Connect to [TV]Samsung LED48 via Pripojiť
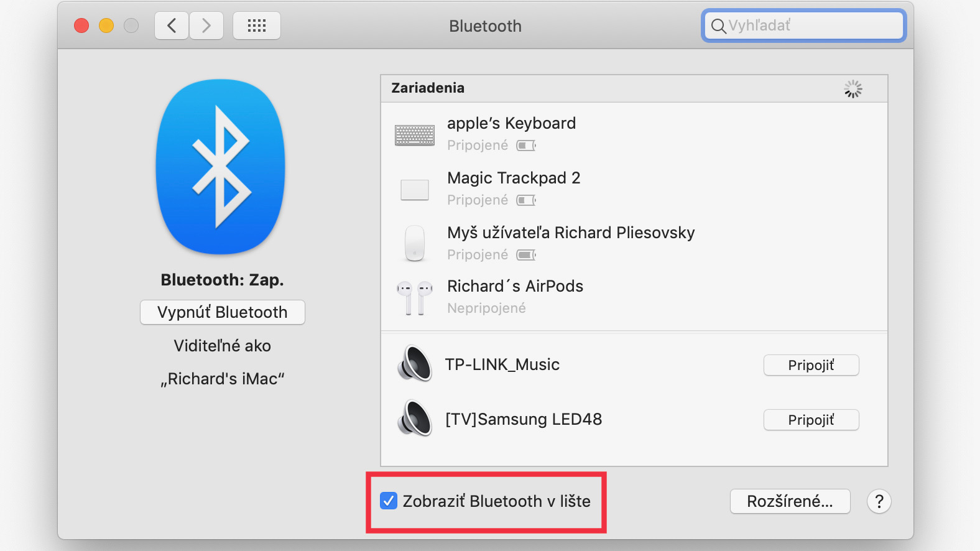 [x=811, y=420]
